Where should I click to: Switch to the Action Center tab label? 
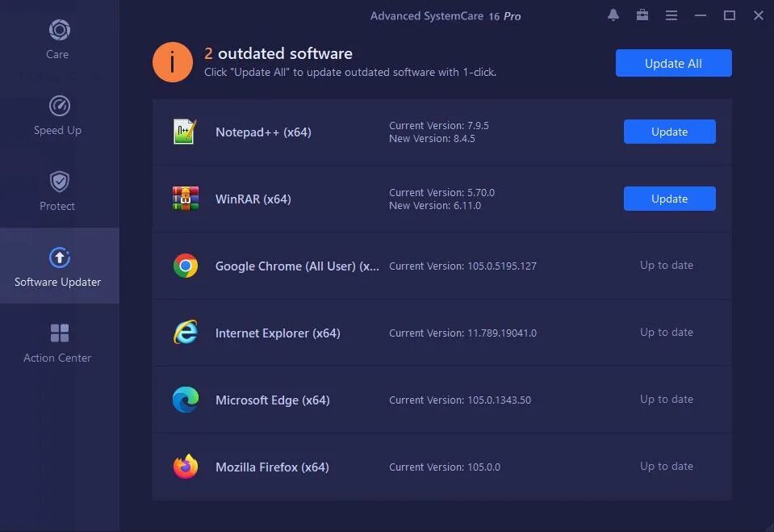point(57,358)
